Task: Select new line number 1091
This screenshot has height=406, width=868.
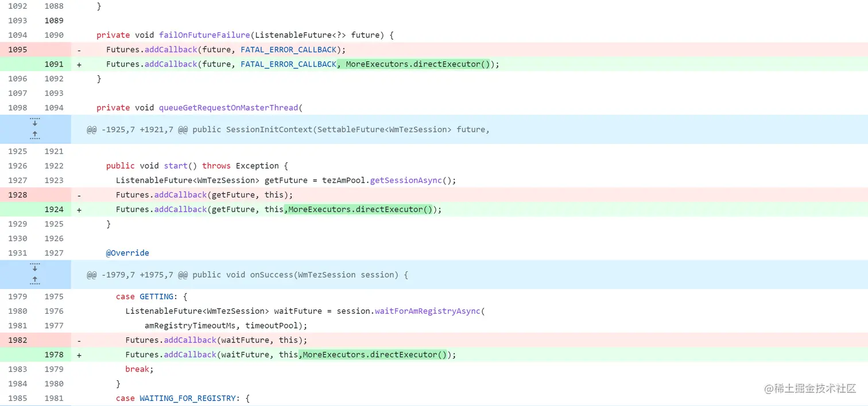Action: [54, 64]
